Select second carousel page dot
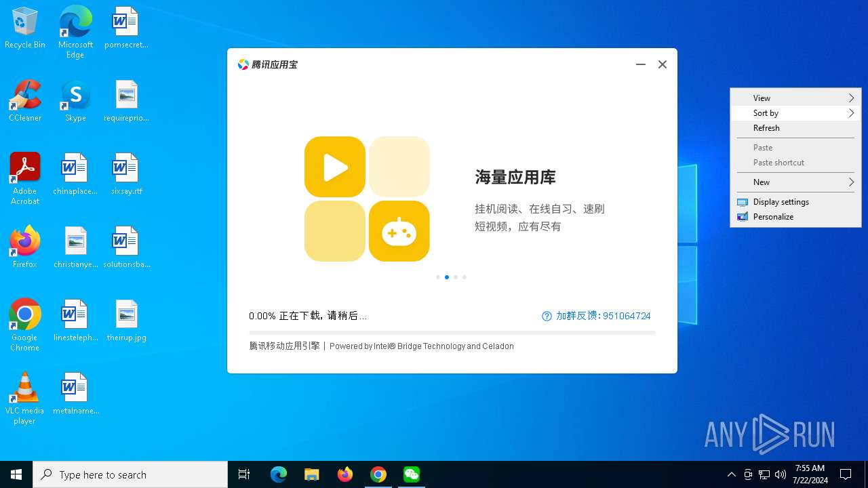868x488 pixels. (447, 277)
